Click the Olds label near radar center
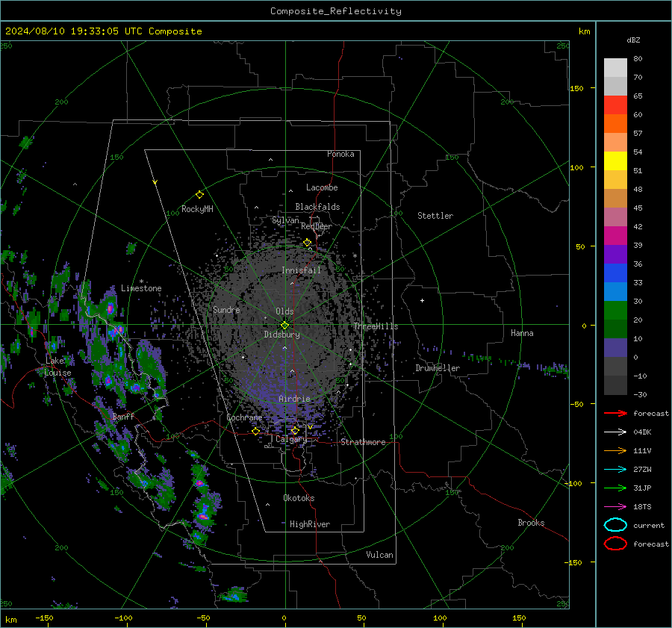This screenshot has width=672, height=628. pyautogui.click(x=284, y=311)
